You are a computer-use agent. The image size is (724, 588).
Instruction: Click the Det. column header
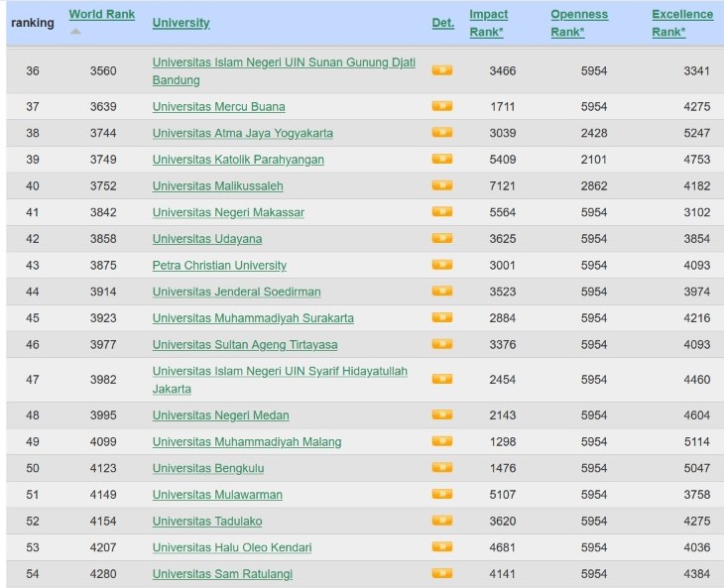[x=443, y=23]
